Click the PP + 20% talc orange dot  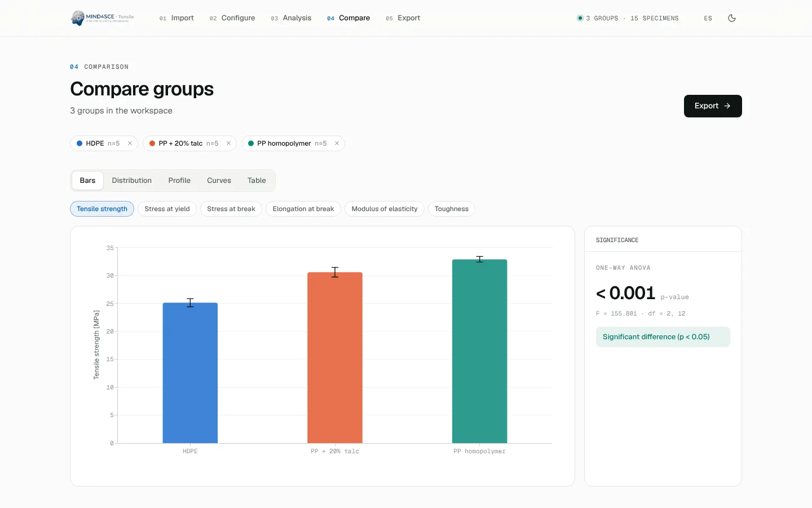click(152, 143)
